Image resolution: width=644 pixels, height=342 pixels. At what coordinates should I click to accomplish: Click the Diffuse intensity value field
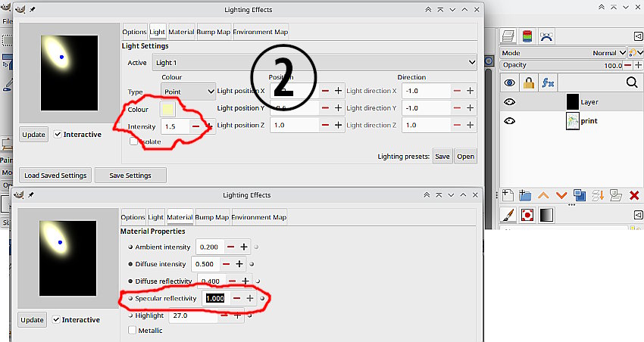click(206, 264)
